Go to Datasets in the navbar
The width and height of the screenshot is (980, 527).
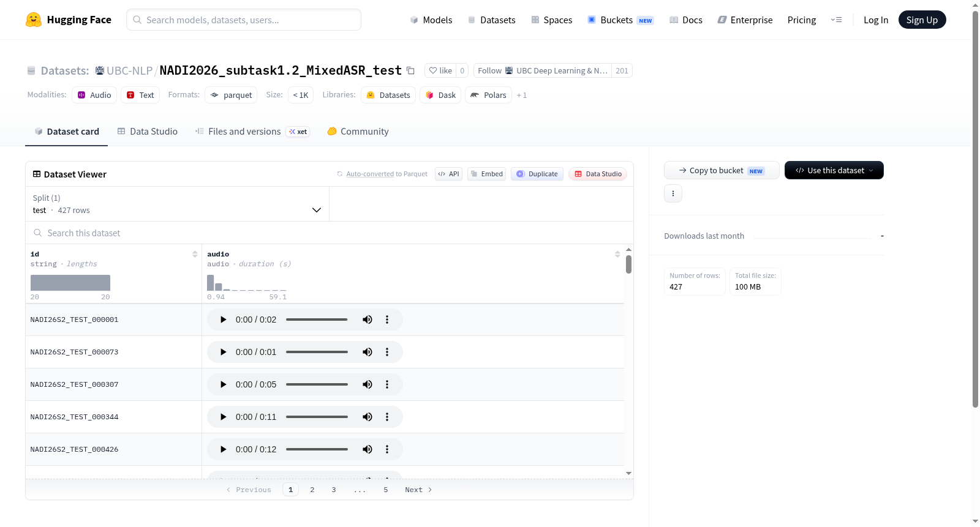(492, 20)
